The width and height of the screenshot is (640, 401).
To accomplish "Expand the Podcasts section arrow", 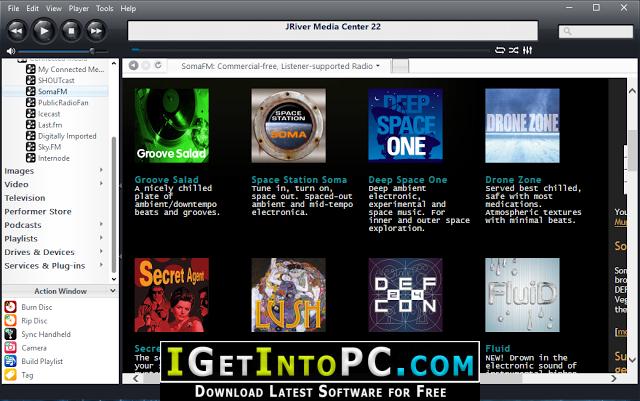I will click(101, 224).
